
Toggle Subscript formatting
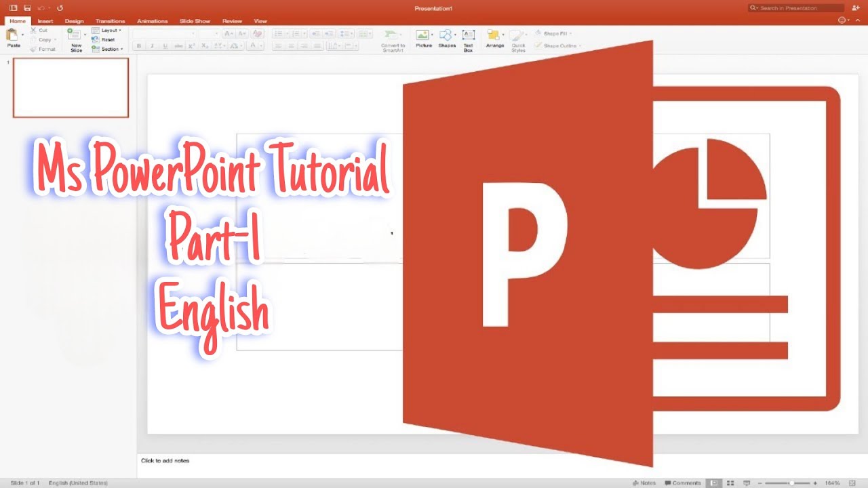pyautogui.click(x=205, y=46)
